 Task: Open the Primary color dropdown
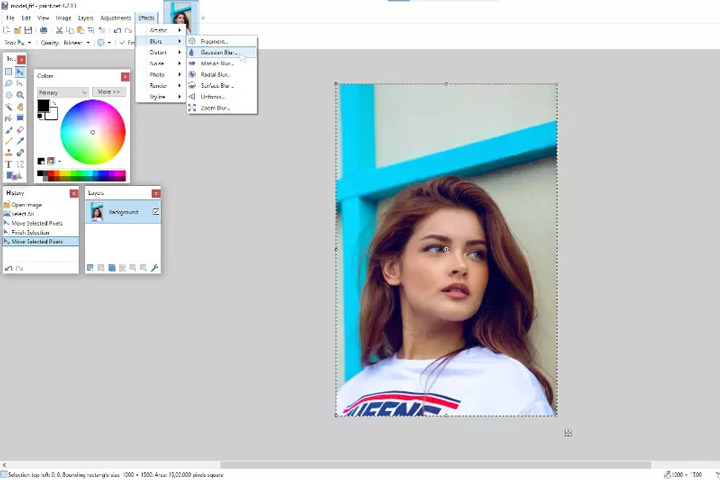[x=62, y=92]
